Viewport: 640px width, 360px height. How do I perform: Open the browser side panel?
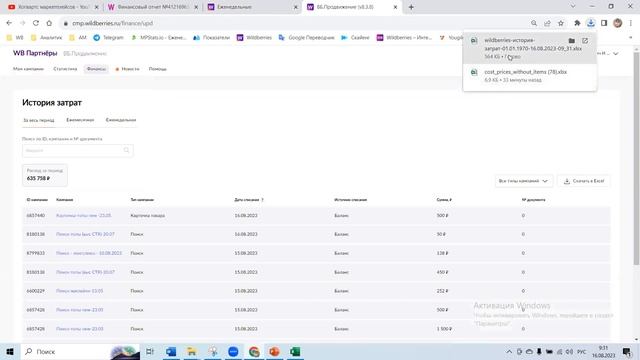click(604, 23)
